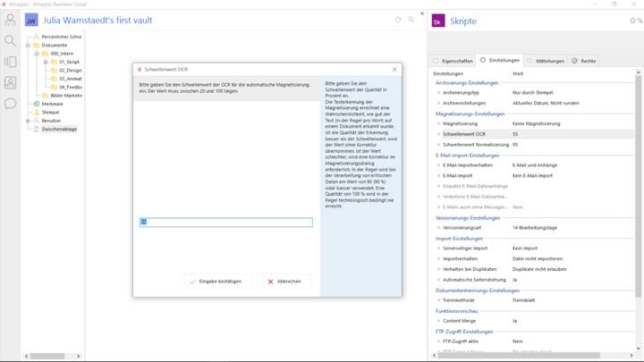The height and width of the screenshot is (362, 644).
Task: Click the refresh icon in vault header
Action: coord(398,19)
